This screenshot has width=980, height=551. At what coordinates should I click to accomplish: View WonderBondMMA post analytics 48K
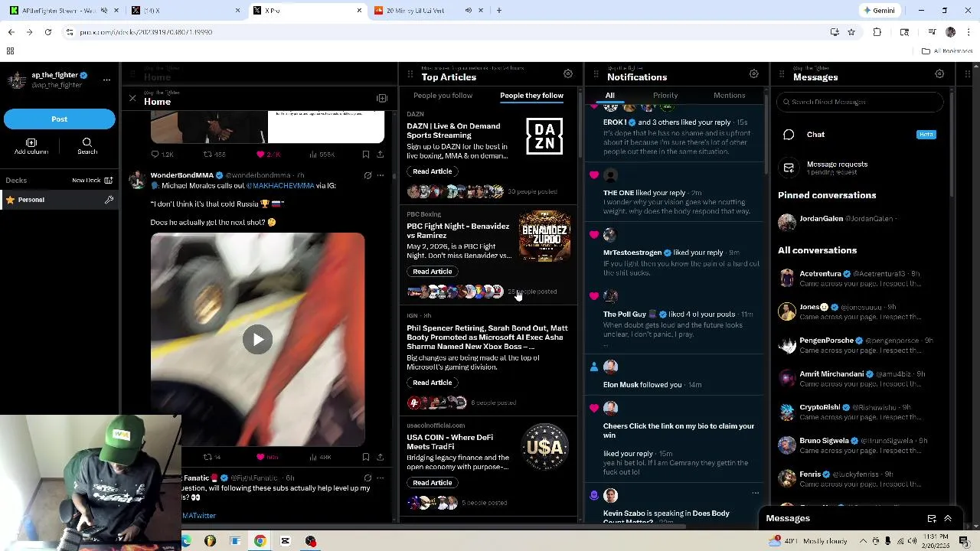tap(321, 457)
